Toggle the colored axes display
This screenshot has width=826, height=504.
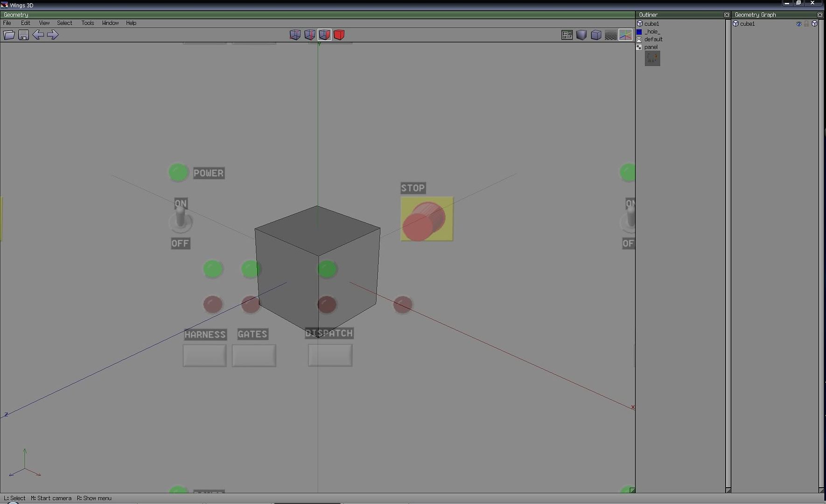(625, 35)
